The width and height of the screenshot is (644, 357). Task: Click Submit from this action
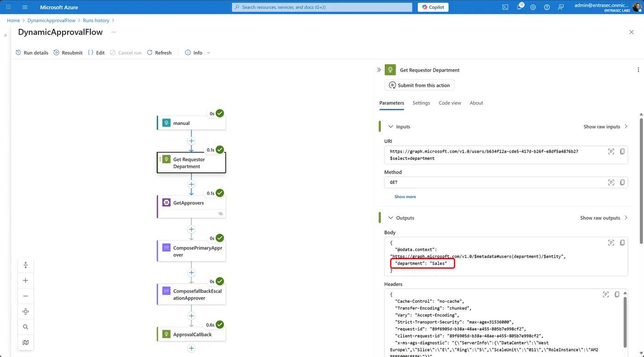coord(420,85)
